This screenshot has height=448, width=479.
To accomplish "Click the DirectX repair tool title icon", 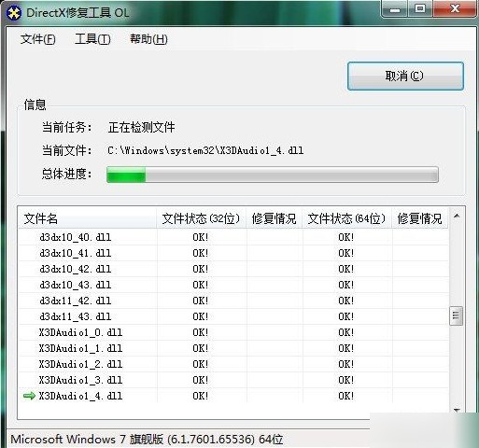I will click(14, 13).
